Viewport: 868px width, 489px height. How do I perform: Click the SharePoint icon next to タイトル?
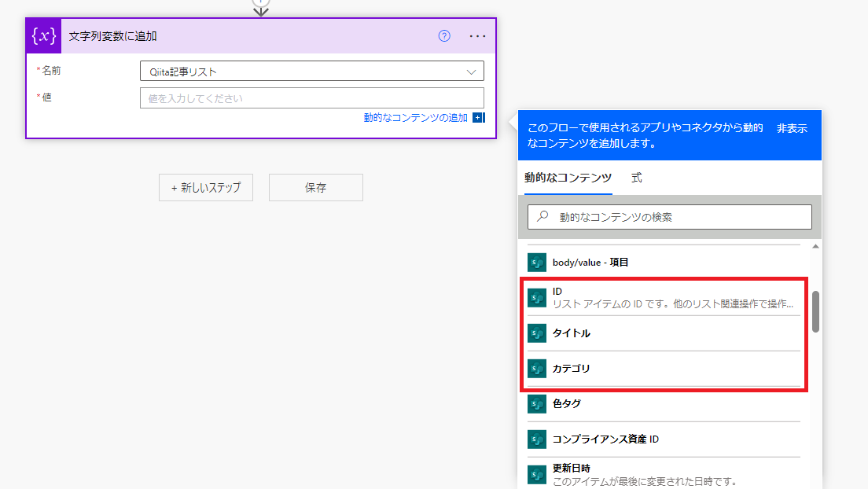pos(537,333)
